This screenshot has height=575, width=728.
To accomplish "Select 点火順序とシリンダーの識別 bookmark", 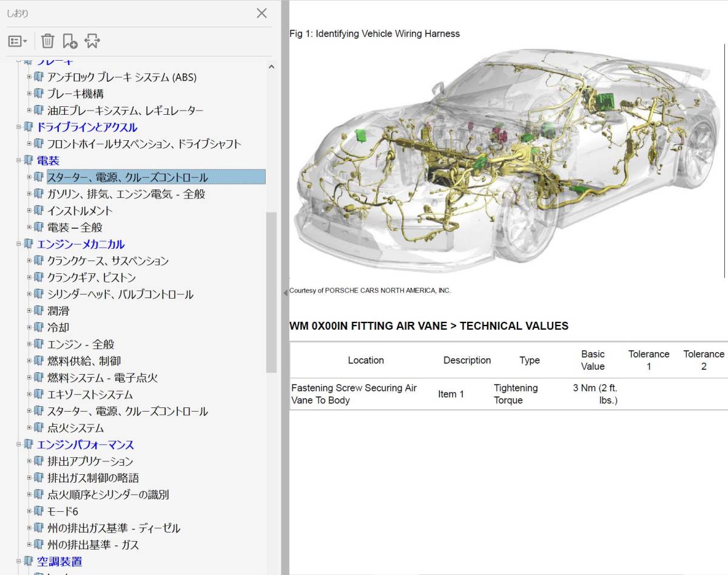I will pos(108,495).
